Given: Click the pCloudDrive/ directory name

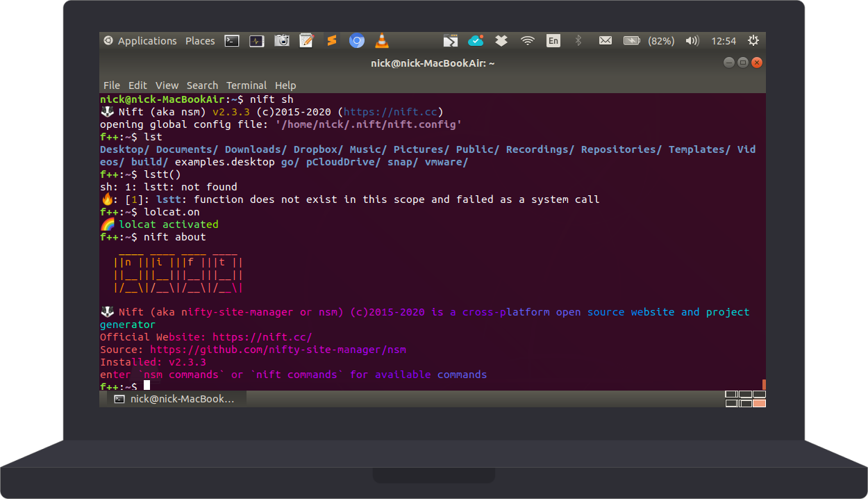Looking at the screenshot, I should [x=344, y=162].
